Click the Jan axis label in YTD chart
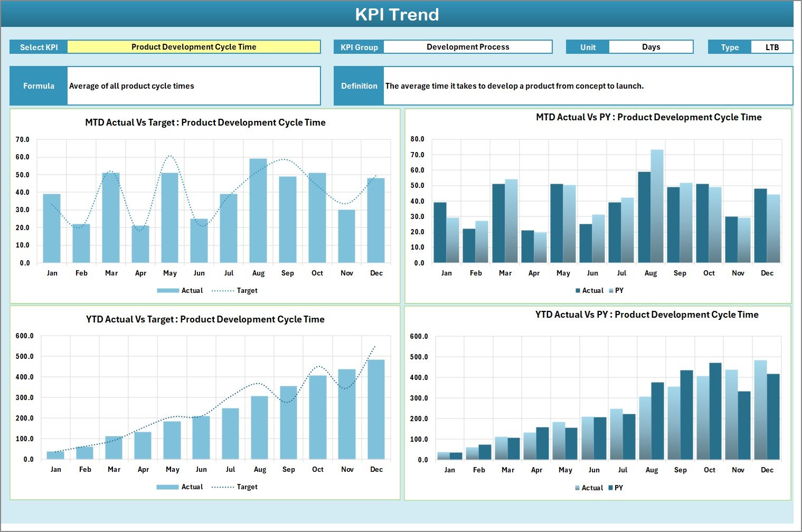802x532 pixels. 56,469
